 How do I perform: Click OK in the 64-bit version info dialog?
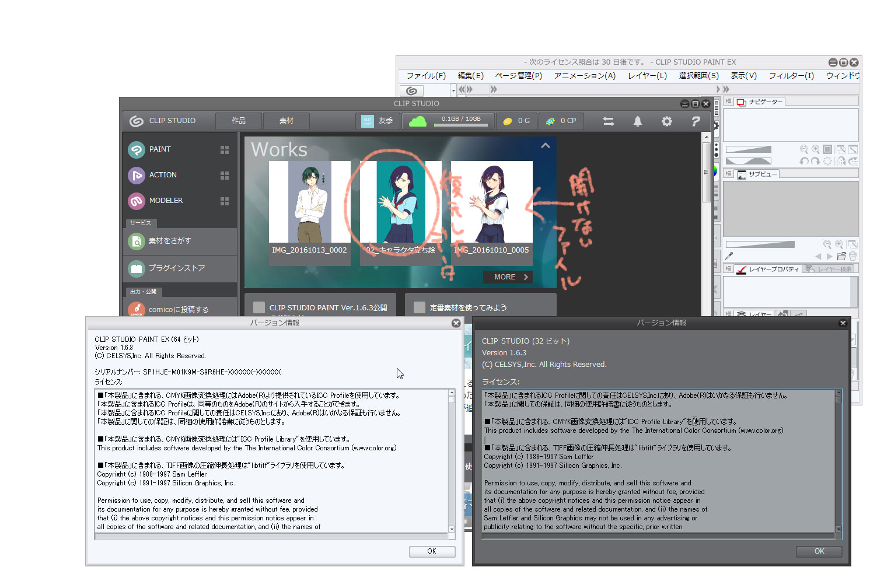pyautogui.click(x=432, y=551)
